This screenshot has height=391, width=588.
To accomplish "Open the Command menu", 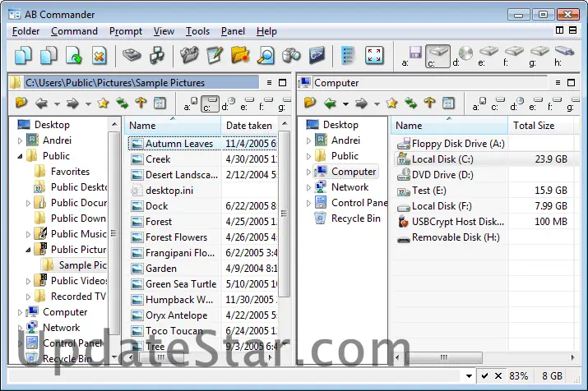I will click(74, 31).
